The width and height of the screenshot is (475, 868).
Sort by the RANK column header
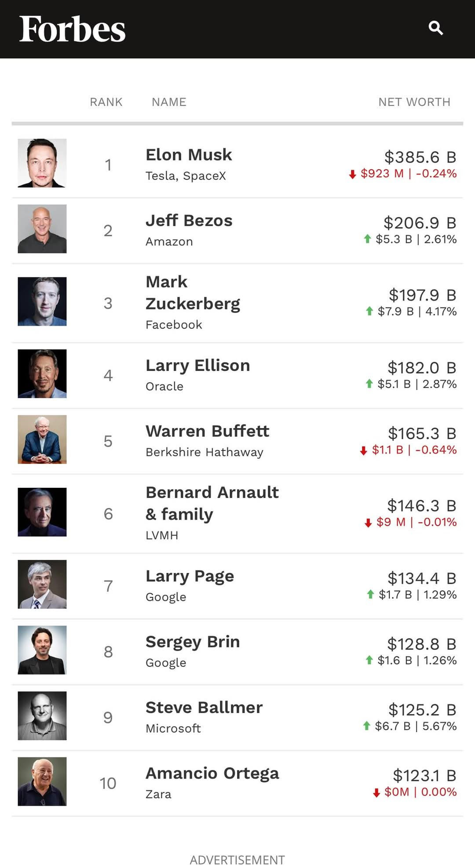point(106,102)
